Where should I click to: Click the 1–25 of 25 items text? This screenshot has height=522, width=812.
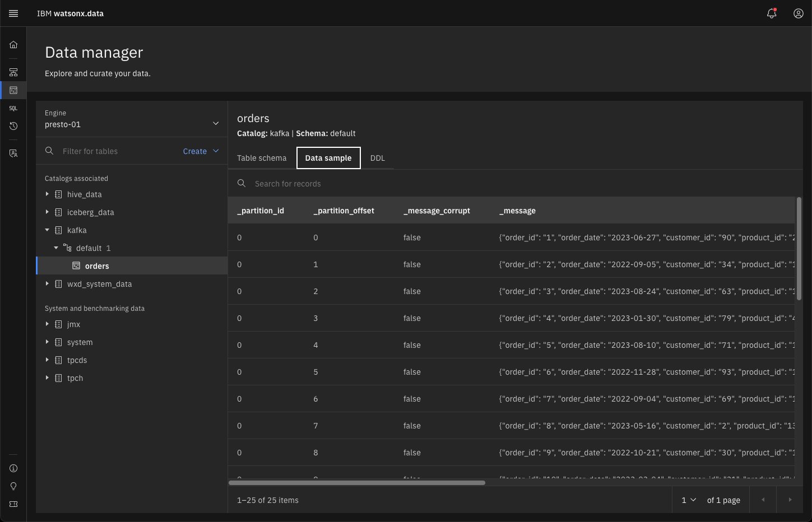point(268,500)
